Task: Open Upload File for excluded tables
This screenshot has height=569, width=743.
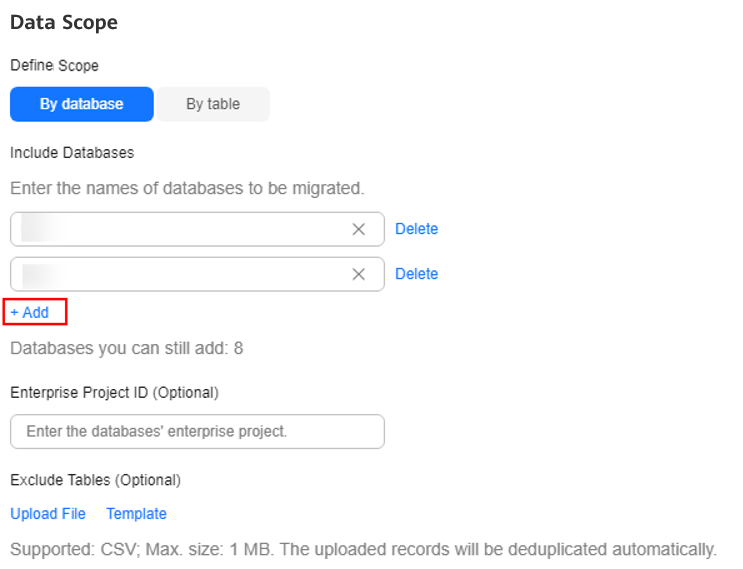Action: [48, 514]
